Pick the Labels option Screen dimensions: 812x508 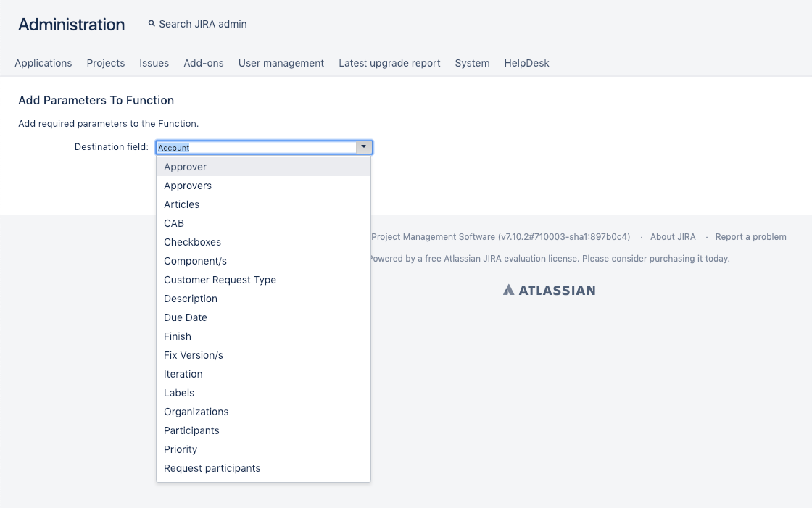pos(179,393)
